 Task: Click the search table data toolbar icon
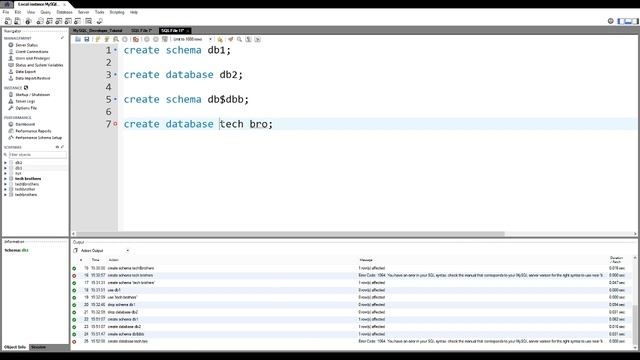point(89,21)
